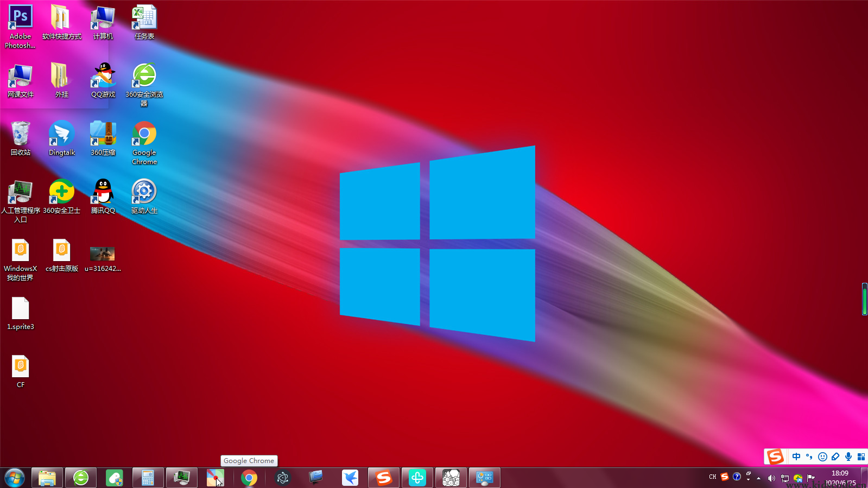Open the 网课文件 desktop shortcut
868x488 pixels.
[20, 80]
